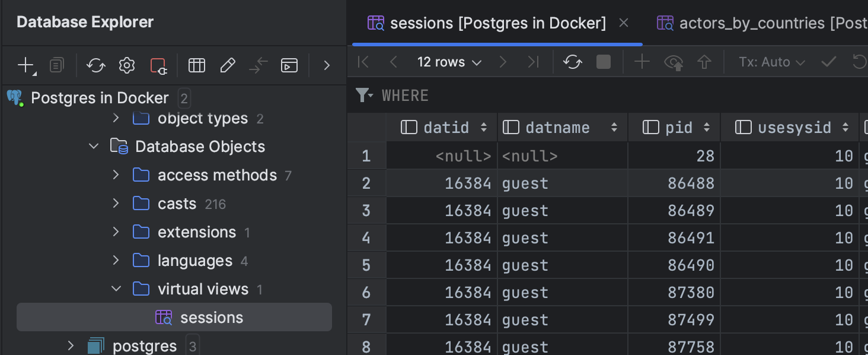The width and height of the screenshot is (868, 355).
Task: Toggle the preview pending changes eye icon
Action: click(674, 62)
